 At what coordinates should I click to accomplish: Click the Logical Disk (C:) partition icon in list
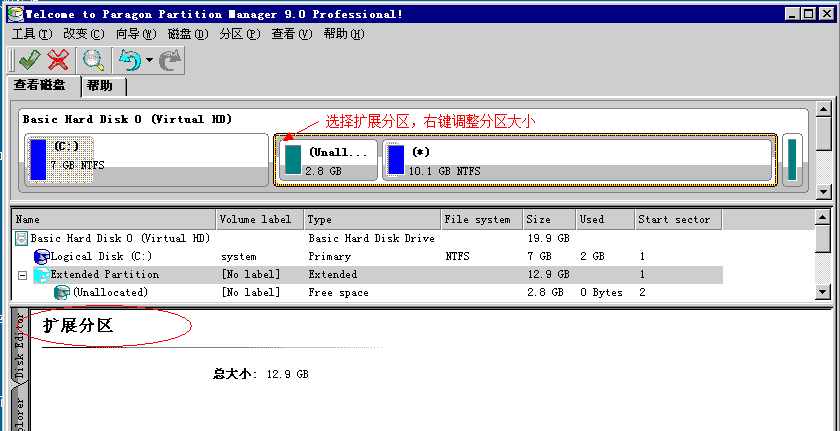41,257
